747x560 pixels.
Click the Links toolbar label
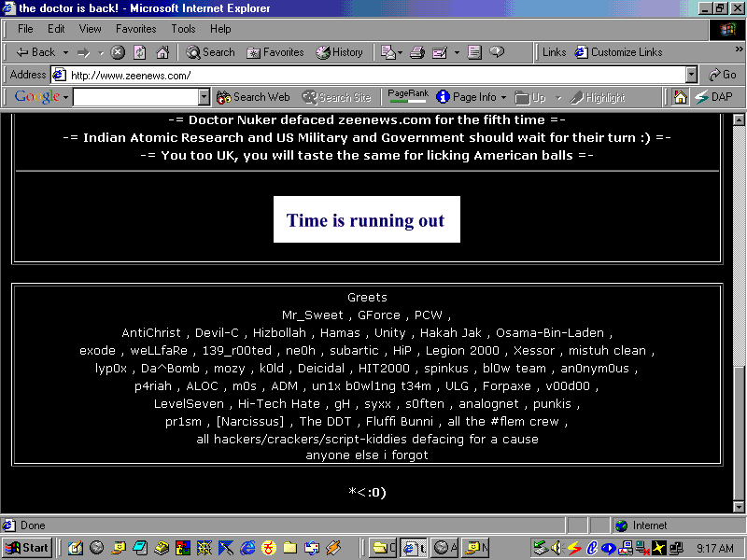click(554, 52)
